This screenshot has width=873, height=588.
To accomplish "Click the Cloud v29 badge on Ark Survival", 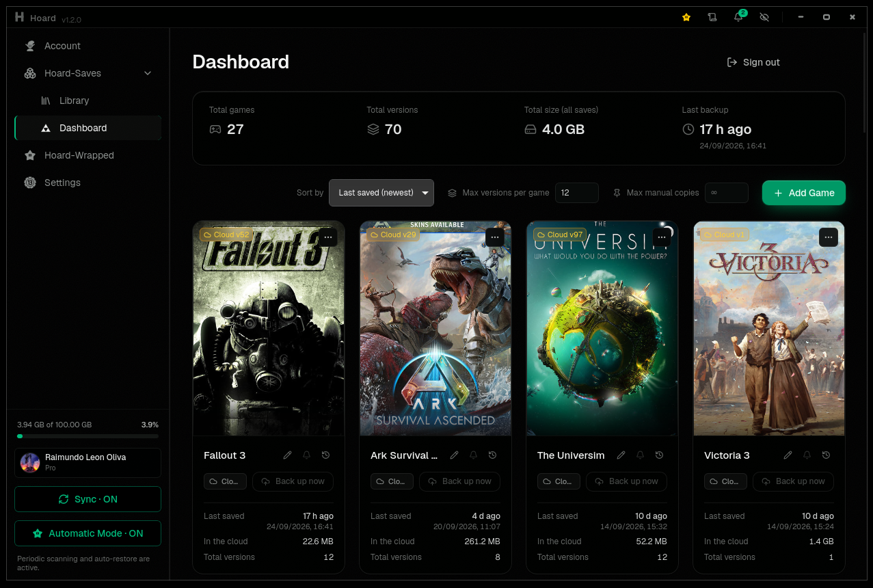I will (x=393, y=235).
